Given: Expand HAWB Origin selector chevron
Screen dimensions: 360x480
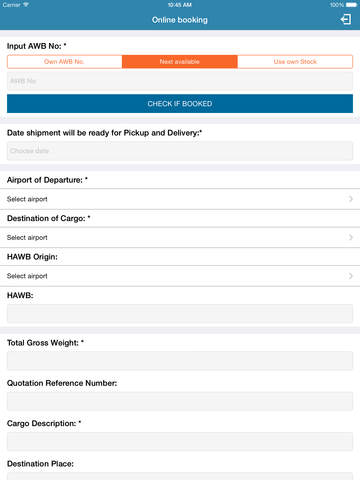Looking at the screenshot, I should pos(350,276).
